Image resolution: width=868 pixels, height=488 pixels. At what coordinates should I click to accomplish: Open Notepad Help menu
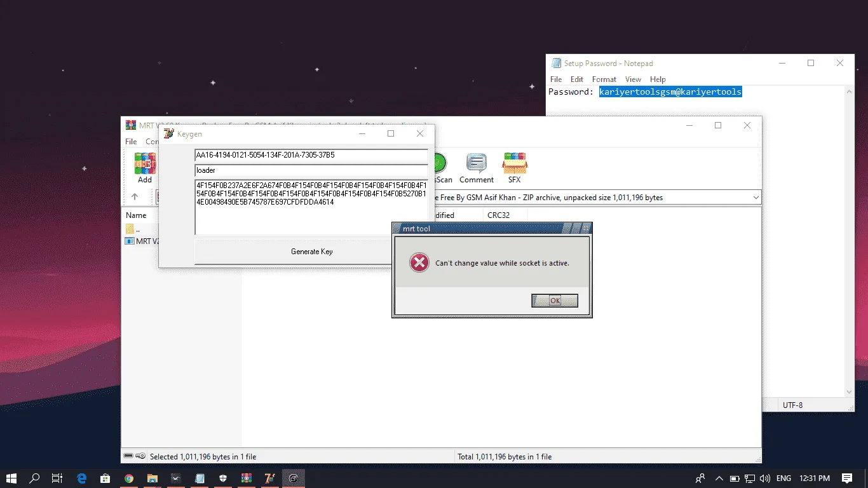[658, 79]
